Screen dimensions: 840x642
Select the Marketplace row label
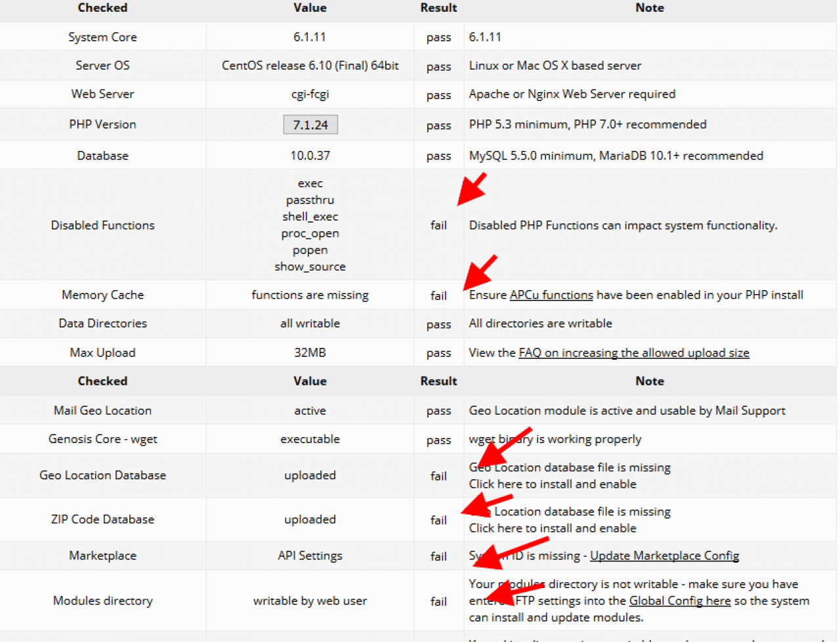(102, 555)
